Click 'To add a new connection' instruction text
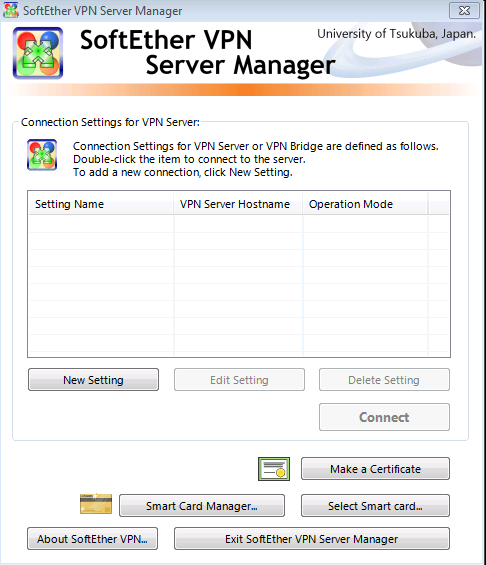Viewport: 486px width, 565px height. [x=183, y=172]
